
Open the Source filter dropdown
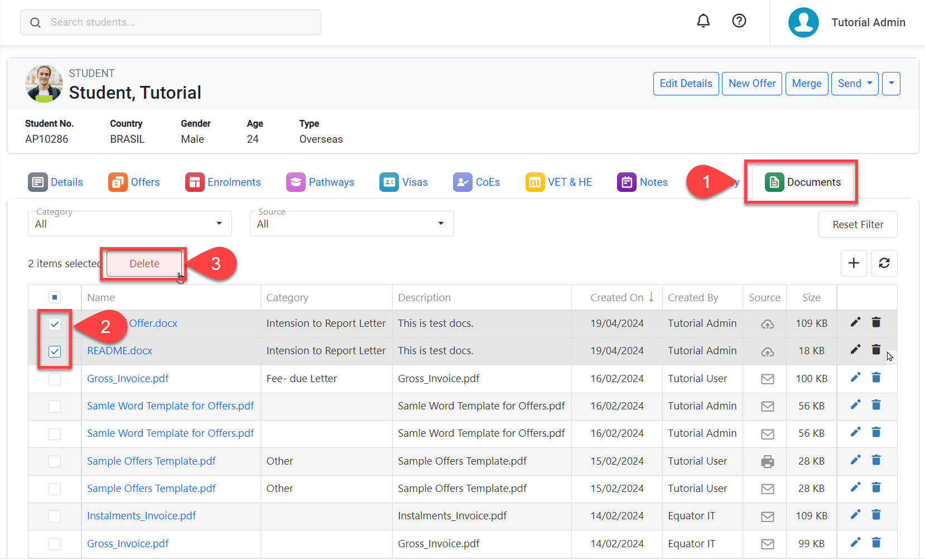[351, 224]
